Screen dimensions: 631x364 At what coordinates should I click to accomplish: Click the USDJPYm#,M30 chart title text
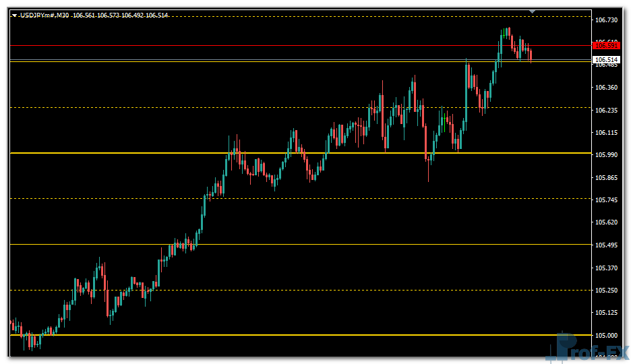[x=44, y=16]
